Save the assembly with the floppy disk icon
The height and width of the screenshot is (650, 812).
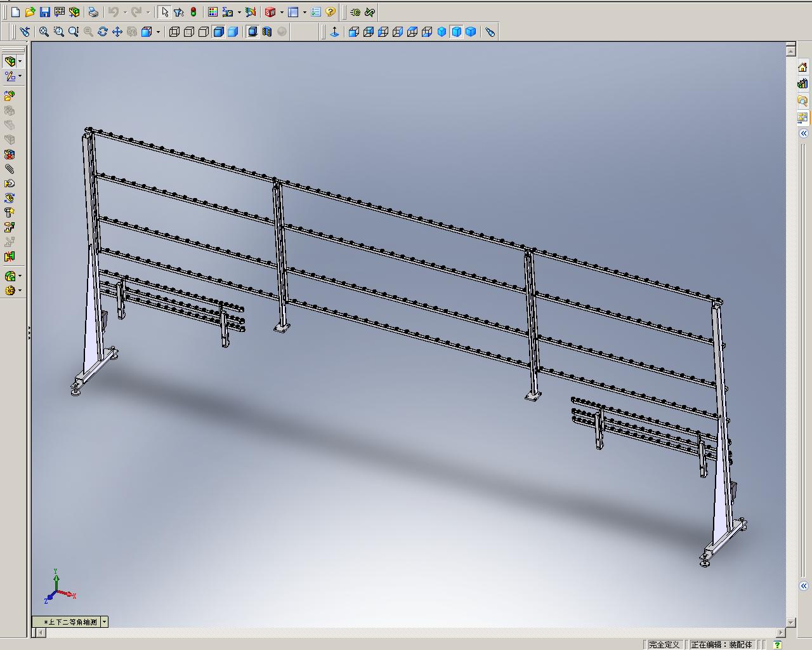44,12
